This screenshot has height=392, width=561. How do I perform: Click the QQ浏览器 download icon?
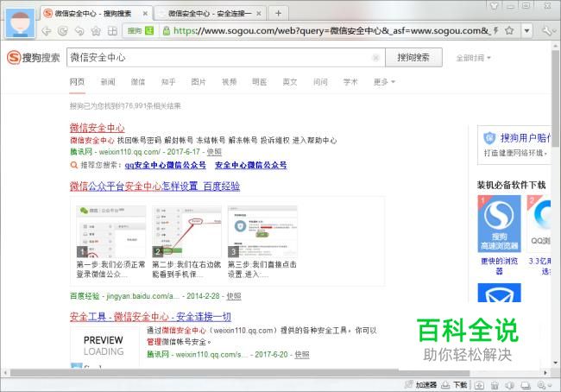coord(539,224)
